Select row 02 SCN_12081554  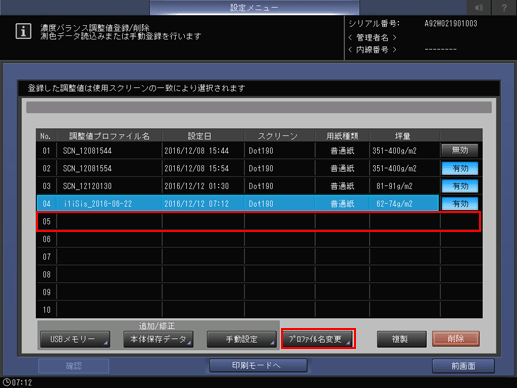(238, 168)
